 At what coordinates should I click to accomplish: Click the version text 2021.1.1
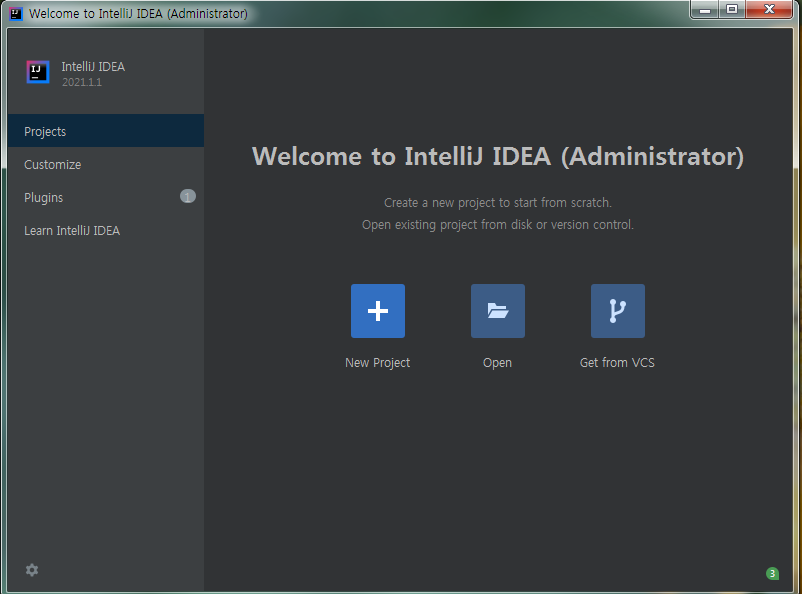click(82, 82)
